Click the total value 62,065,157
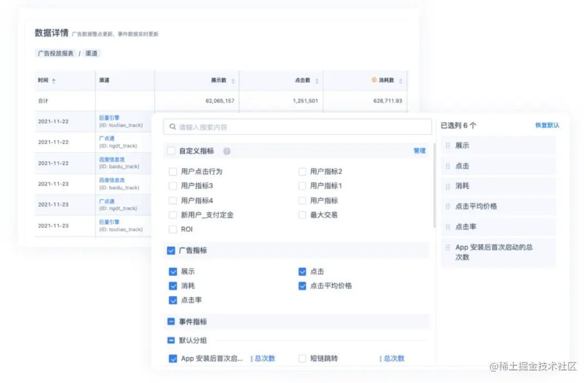The image size is (588, 383). click(220, 101)
